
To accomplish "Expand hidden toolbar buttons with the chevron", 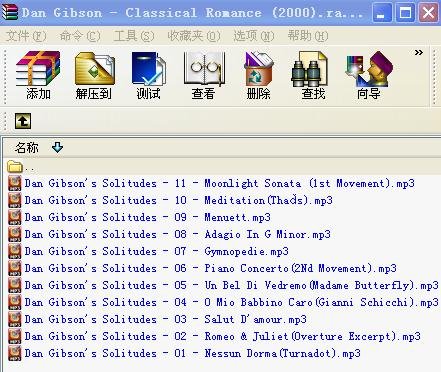I will coord(419,52).
